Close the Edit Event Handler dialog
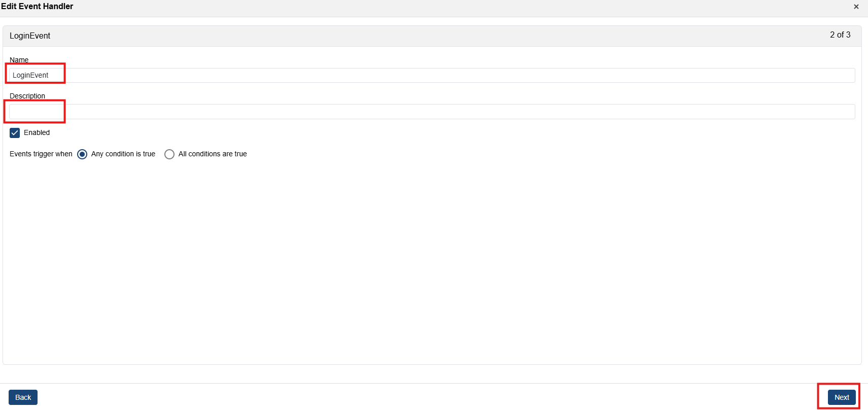This screenshot has height=410, width=868. pyautogui.click(x=856, y=7)
